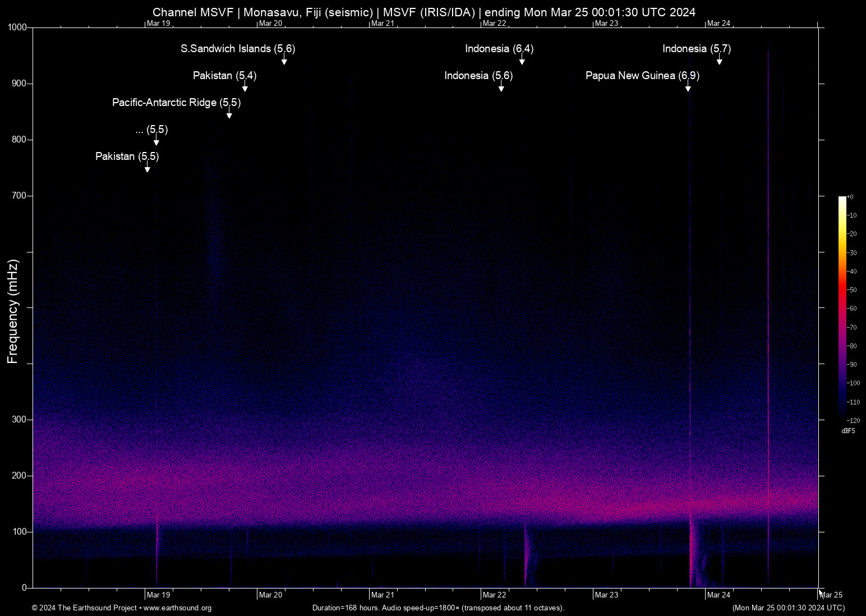The width and height of the screenshot is (866, 616).
Task: Click the © 2024 The Earthsound Project text
Action: (84, 608)
